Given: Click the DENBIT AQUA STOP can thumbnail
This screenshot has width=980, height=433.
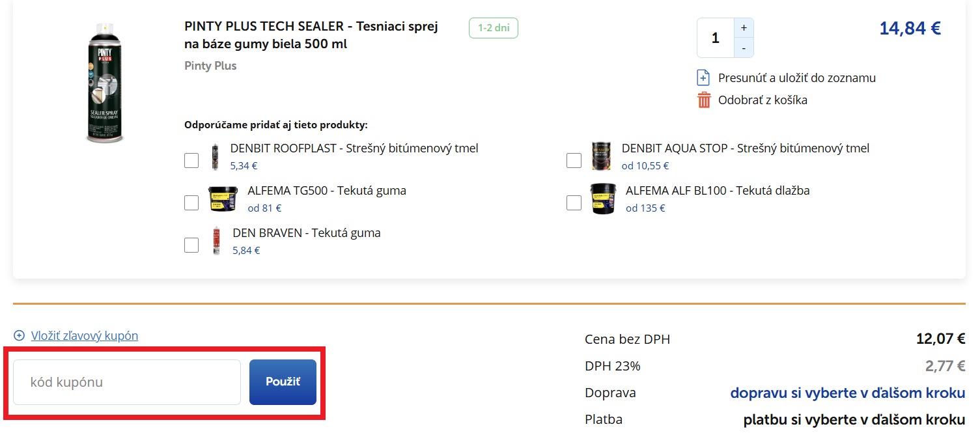Looking at the screenshot, I should [602, 157].
